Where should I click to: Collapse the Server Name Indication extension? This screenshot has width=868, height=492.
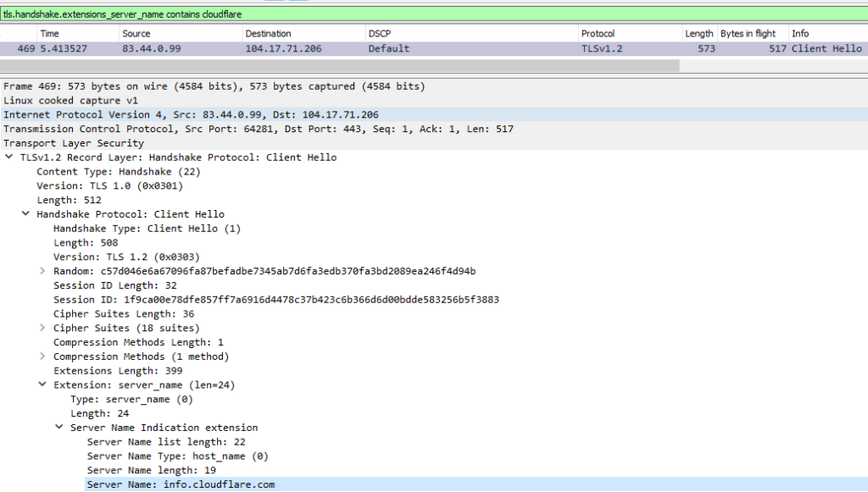coord(57,428)
